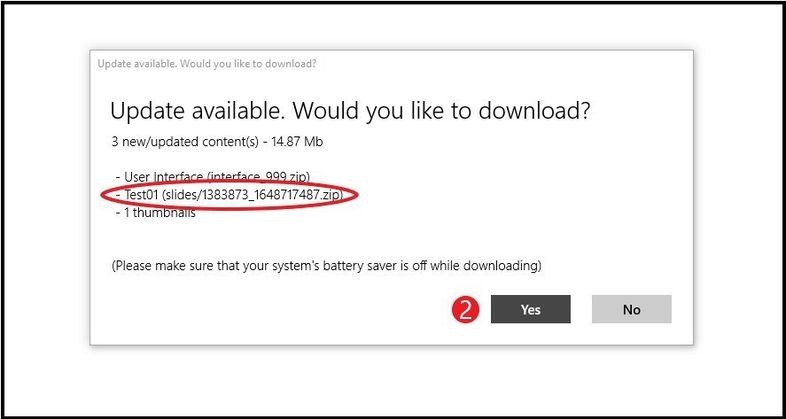786x419 pixels.
Task: Click the "User Interface" list entry label
Action: 158,177
